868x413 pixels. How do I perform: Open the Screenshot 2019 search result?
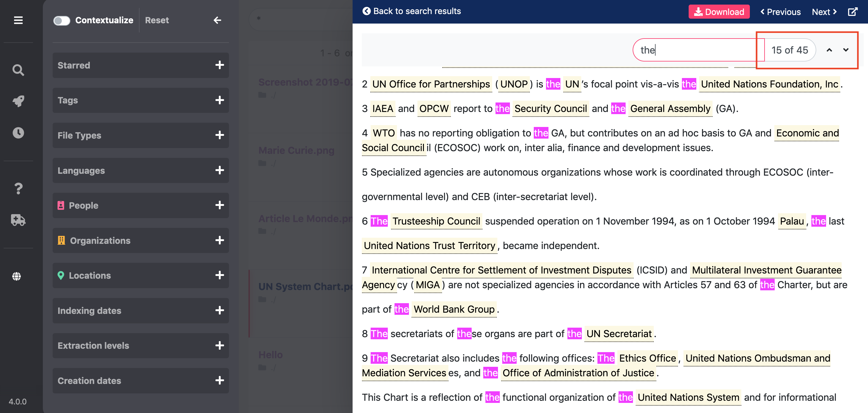pos(305,82)
